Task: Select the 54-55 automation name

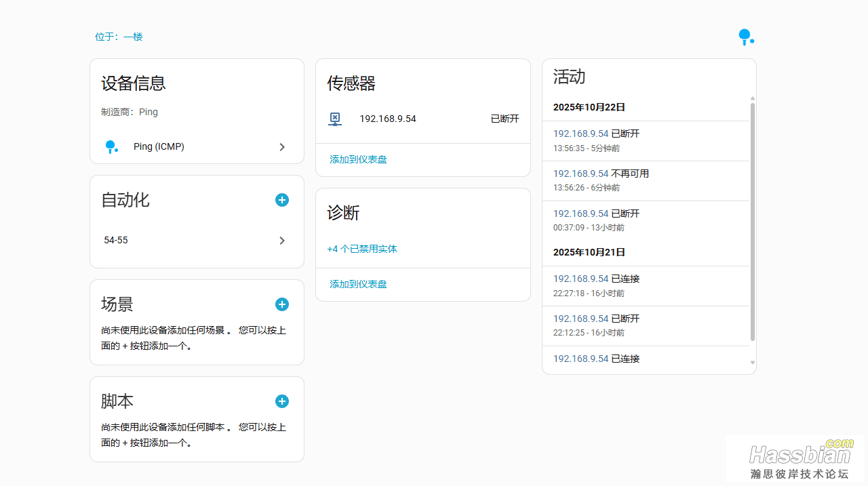Action: 116,240
